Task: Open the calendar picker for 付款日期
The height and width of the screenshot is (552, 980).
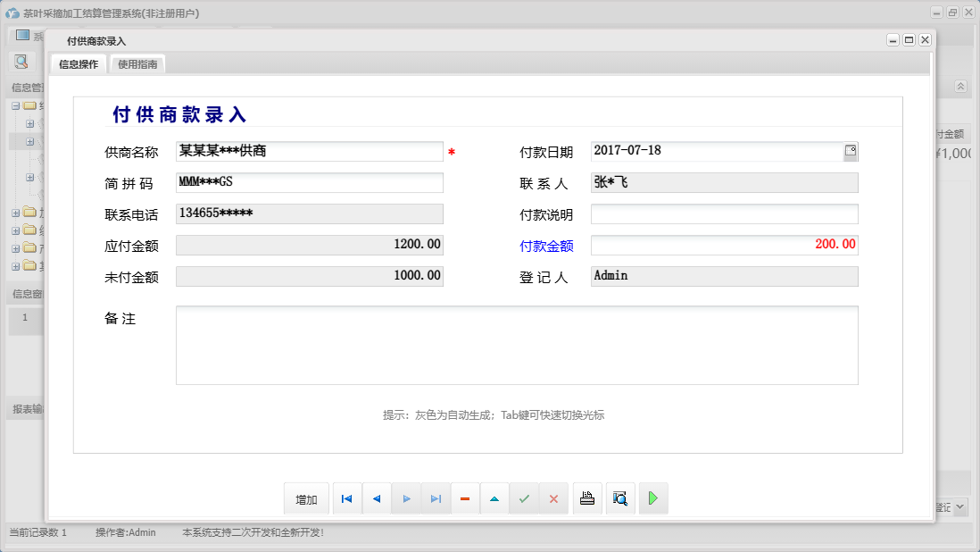Action: tap(851, 151)
